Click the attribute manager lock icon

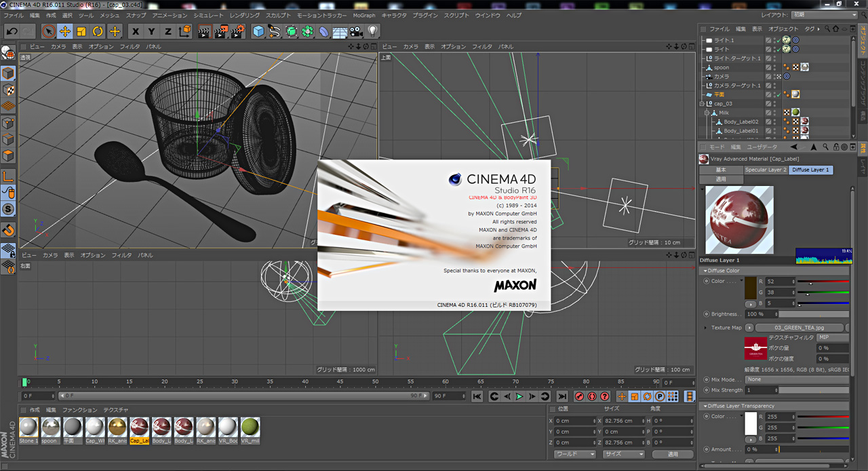coord(836,147)
